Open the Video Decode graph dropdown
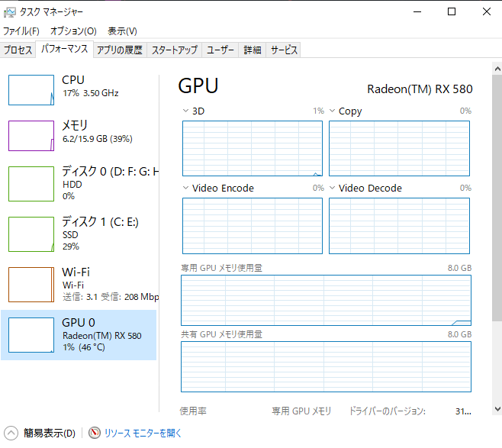502x448 pixels. pos(332,188)
